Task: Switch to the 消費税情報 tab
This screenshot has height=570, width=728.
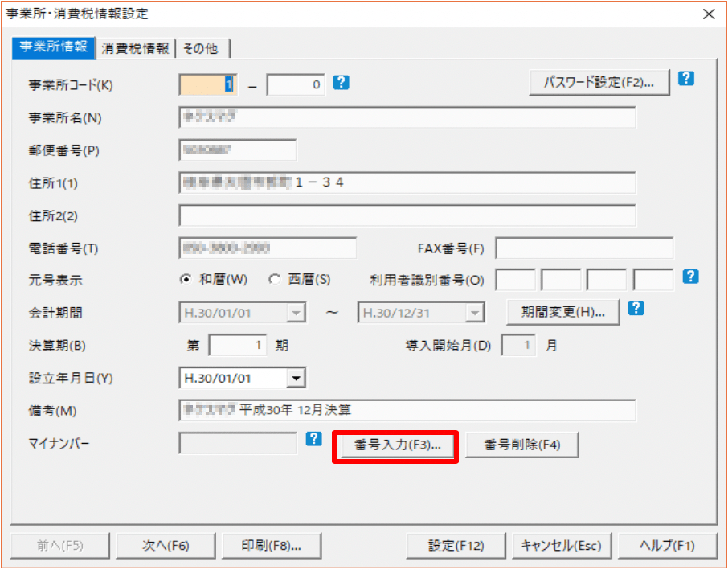Action: 135,48
